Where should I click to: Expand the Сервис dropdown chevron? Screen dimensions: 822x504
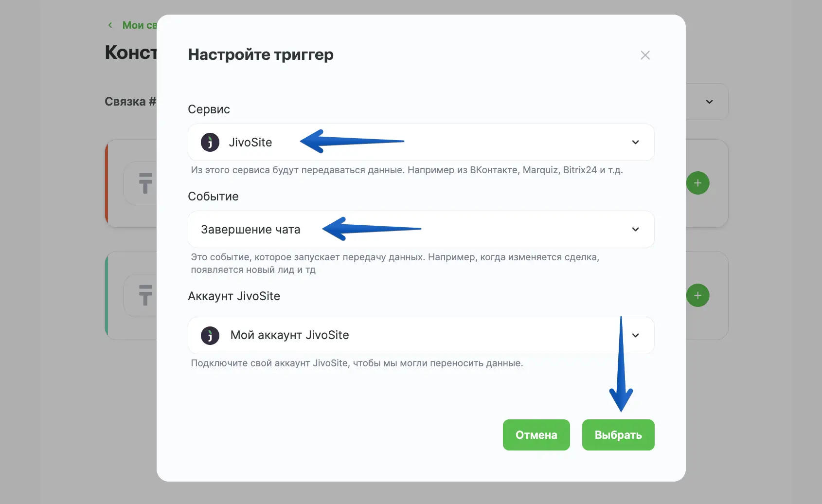[635, 143]
